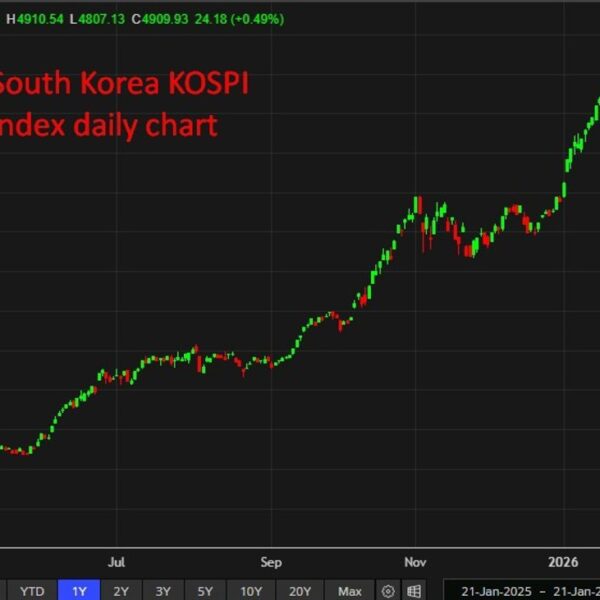
Task: Click the close value C4909.93
Action: 160,19
